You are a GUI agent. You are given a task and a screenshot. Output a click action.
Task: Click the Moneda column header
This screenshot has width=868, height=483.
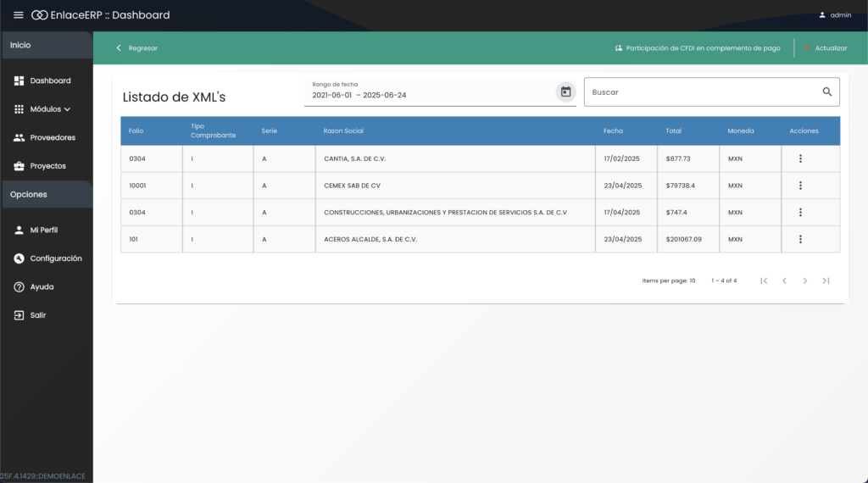[741, 131]
